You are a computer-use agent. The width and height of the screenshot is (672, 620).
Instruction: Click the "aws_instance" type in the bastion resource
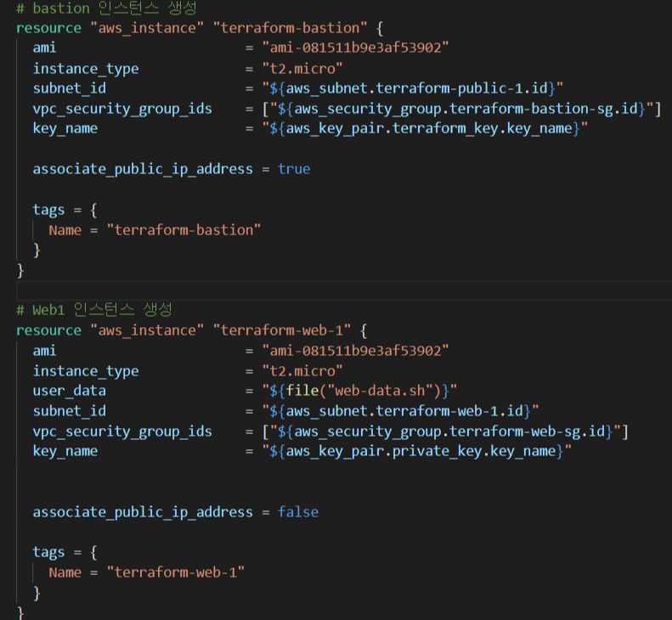coord(147,28)
